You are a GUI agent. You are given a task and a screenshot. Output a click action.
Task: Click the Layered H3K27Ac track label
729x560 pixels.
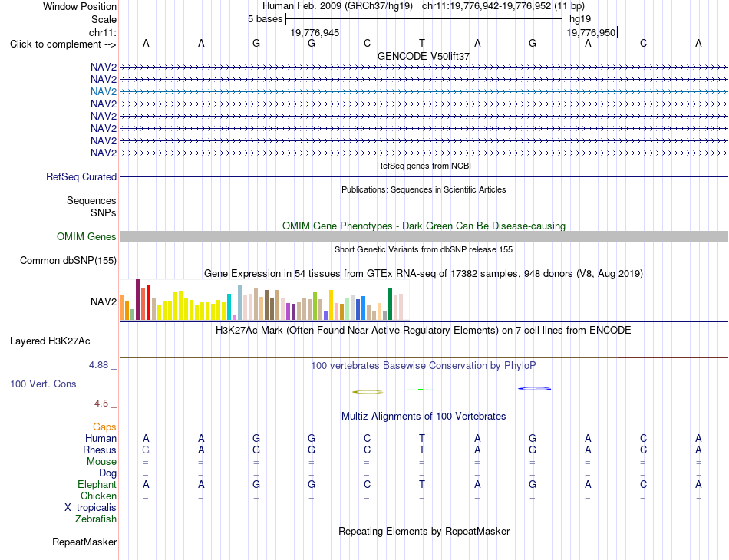pos(50,341)
